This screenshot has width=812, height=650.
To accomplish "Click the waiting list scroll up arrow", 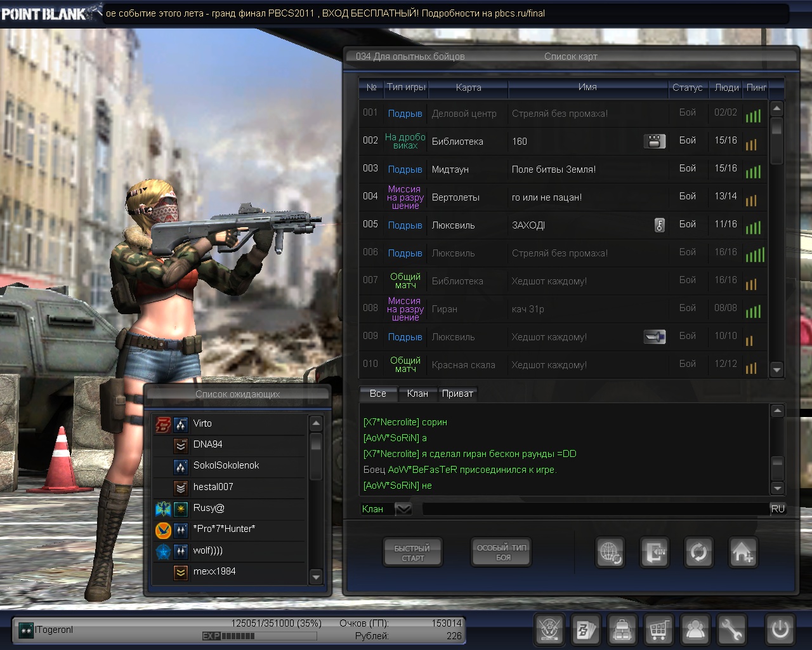I will coord(316,423).
